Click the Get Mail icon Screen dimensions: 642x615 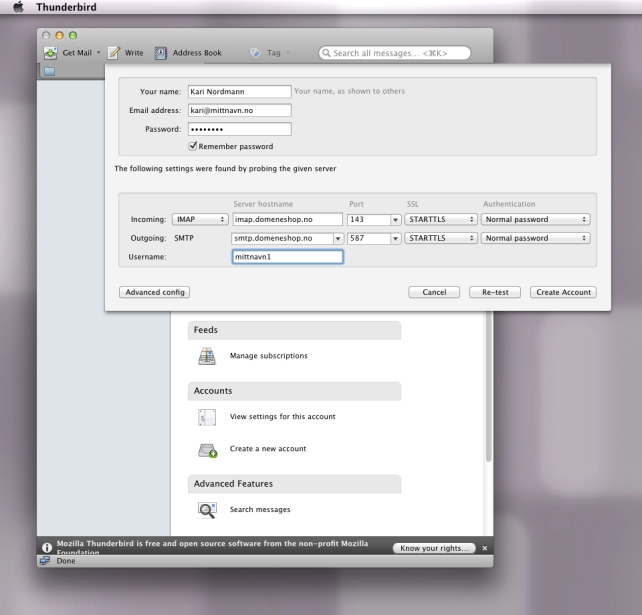click(50, 53)
